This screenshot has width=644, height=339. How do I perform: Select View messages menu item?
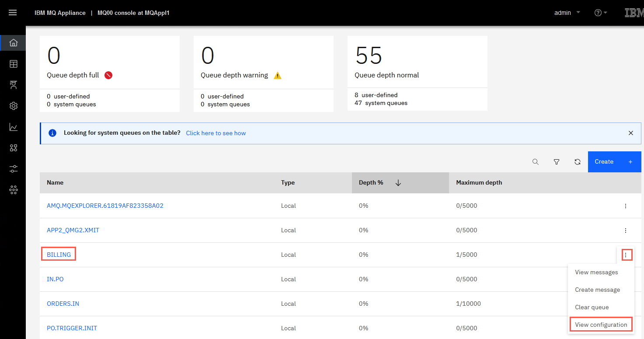pos(596,272)
